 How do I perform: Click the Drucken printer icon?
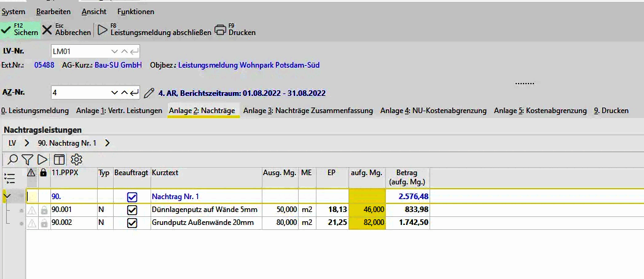tap(221, 29)
